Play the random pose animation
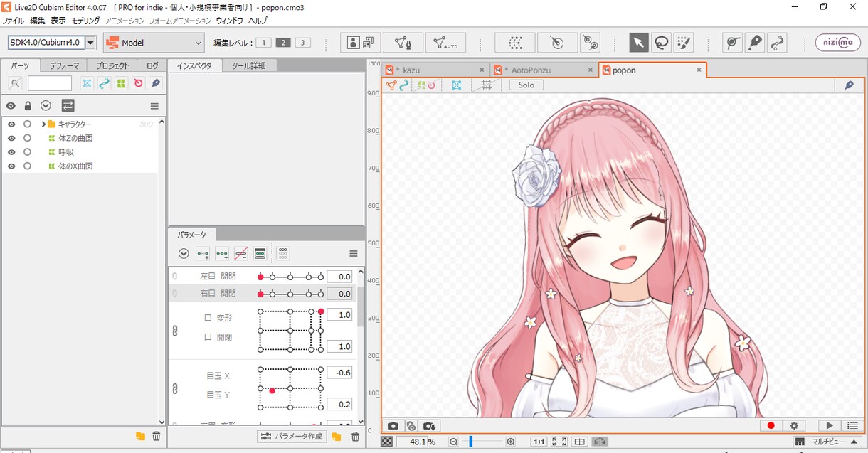Viewport: 868px width, 453px height. [x=830, y=426]
